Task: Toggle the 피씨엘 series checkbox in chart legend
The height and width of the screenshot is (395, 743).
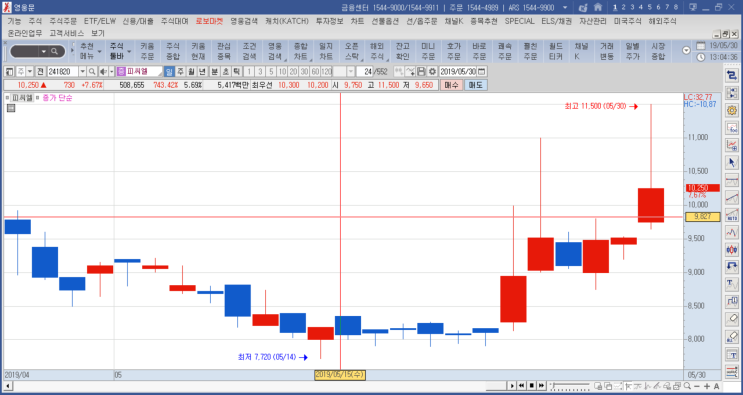Action: (7, 98)
